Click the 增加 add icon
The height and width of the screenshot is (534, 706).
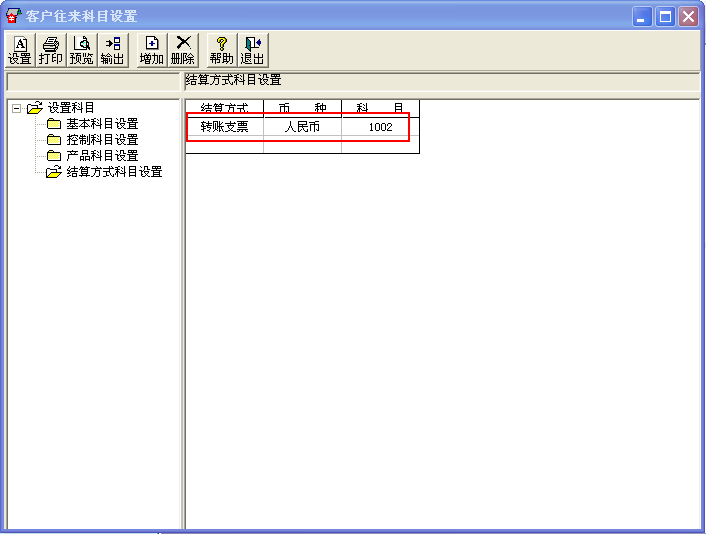(x=152, y=50)
